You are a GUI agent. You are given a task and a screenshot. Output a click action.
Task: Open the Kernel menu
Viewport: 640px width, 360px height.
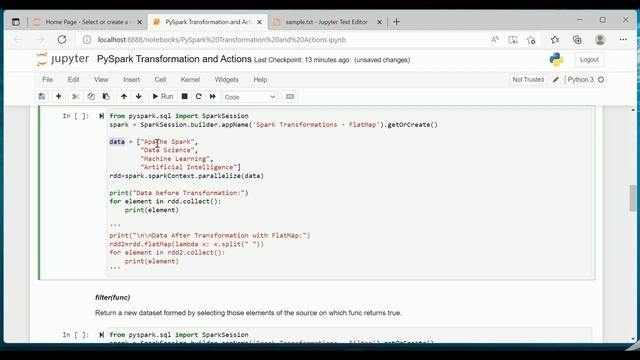coord(190,80)
